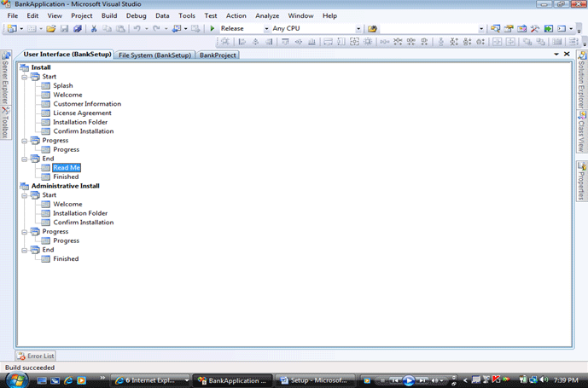Click the Align Lefts layout icon
Image resolution: width=588 pixels, height=388 pixels.
tap(242, 42)
